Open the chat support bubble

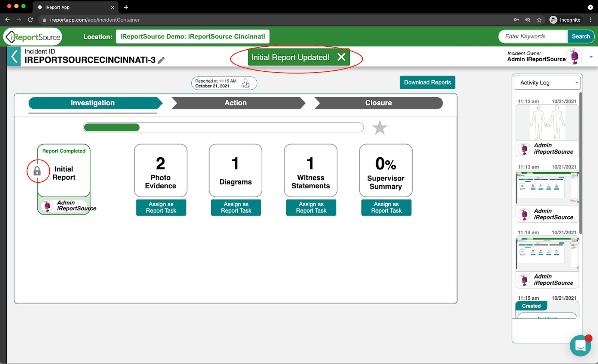click(580, 345)
